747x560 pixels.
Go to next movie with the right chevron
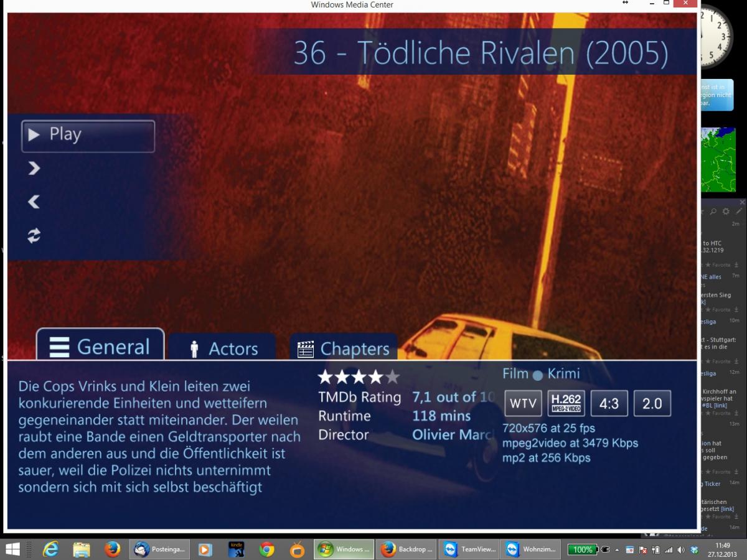[x=34, y=169]
